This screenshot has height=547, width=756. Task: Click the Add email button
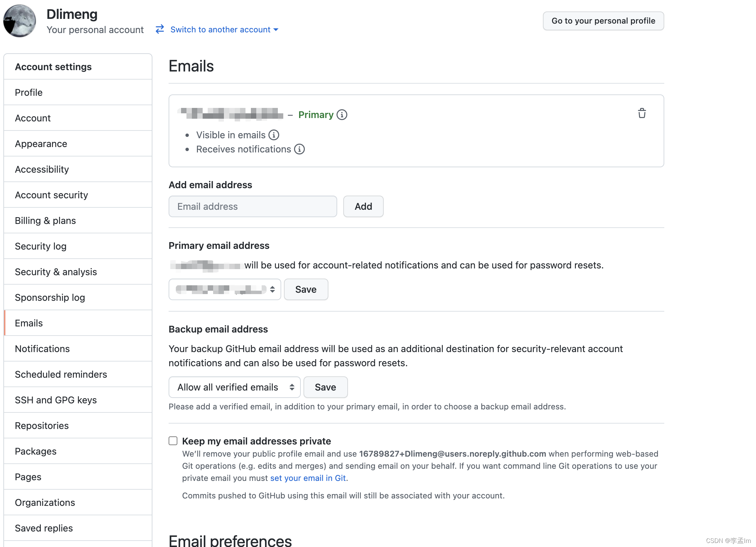coord(363,206)
